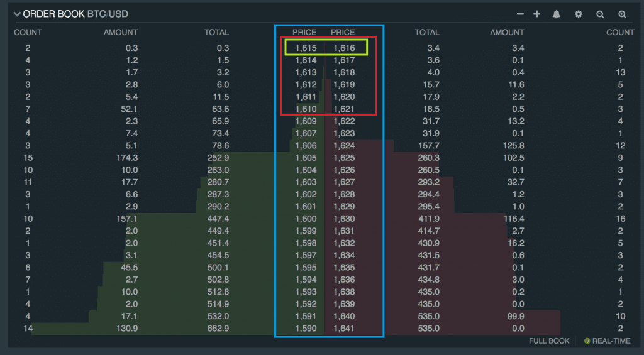Zoom in the depth bars
This screenshot has height=355, width=644.
click(622, 14)
